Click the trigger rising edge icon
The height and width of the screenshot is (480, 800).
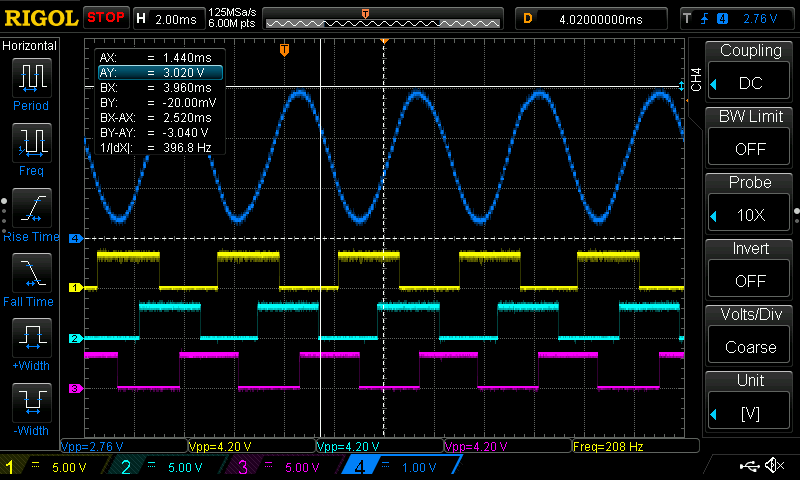tap(705, 19)
